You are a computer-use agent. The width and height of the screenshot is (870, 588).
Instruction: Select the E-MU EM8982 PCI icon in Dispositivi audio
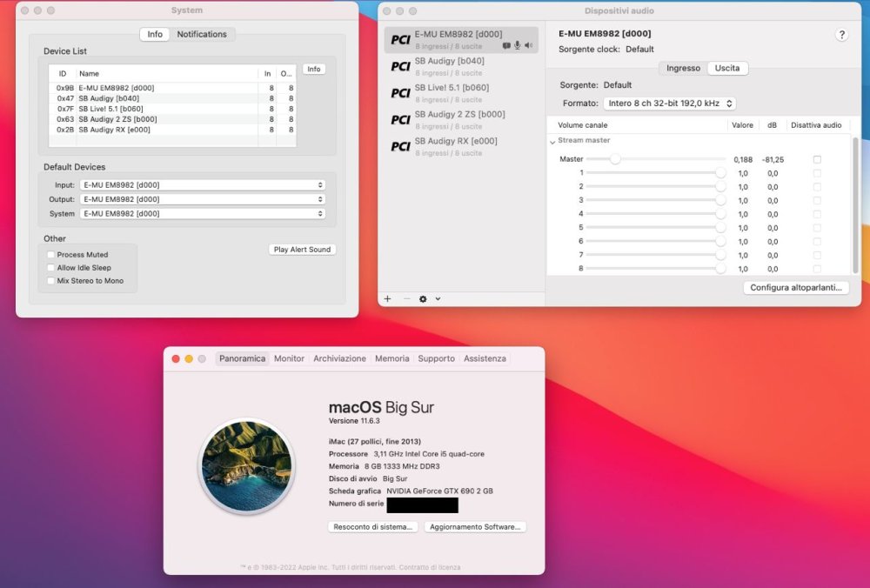click(x=400, y=40)
